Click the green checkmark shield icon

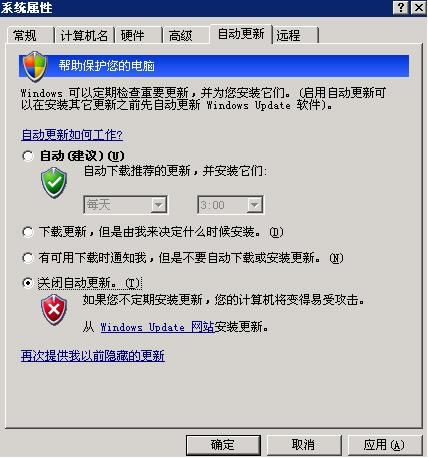pyautogui.click(x=54, y=183)
